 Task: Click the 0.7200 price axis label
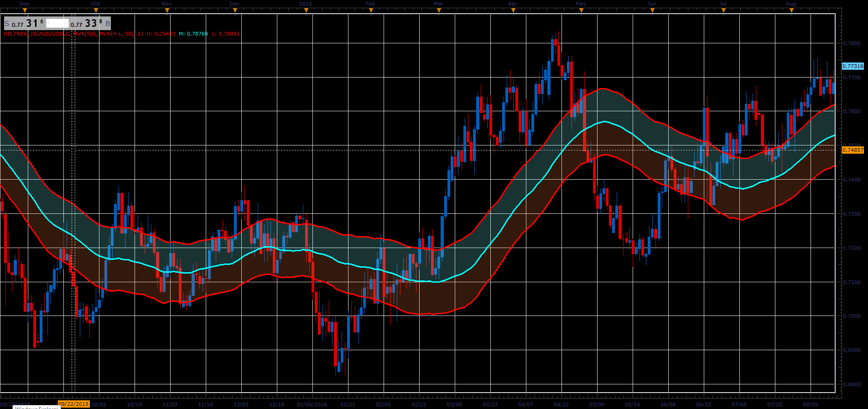click(x=852, y=248)
